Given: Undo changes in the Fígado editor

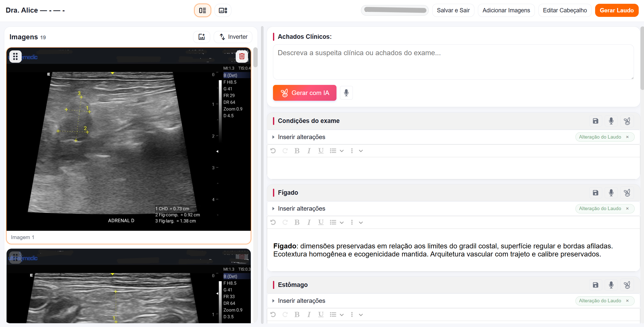Looking at the screenshot, I should (x=273, y=222).
